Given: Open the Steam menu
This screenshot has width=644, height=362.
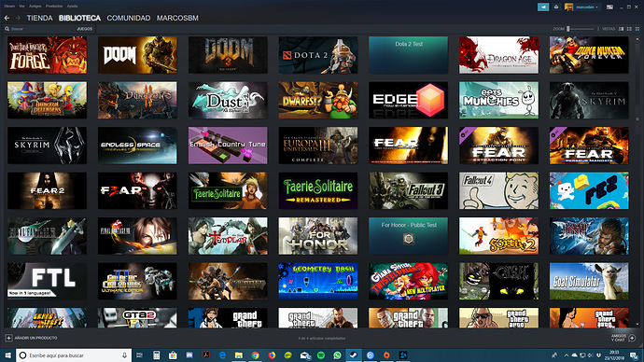Looking at the screenshot, I should tap(9, 7).
